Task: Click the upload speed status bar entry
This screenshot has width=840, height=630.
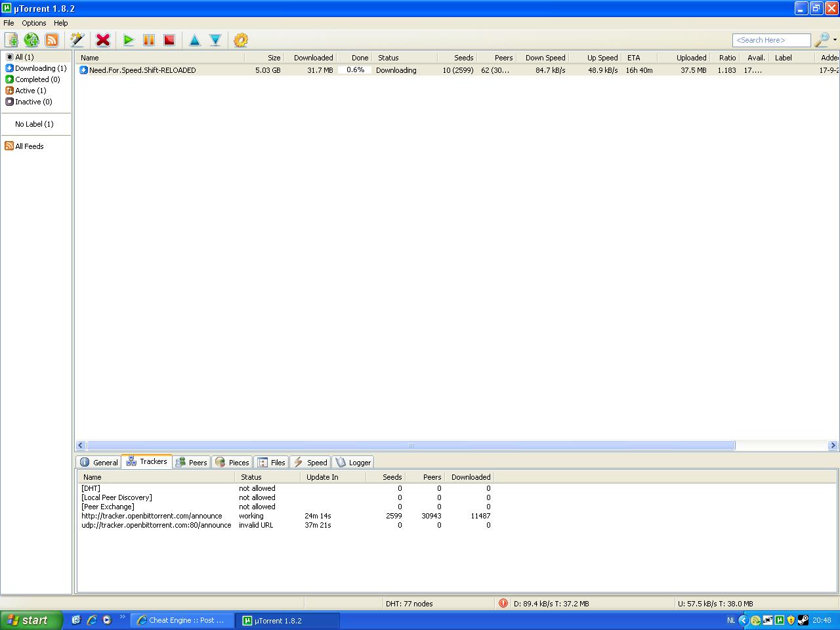Action: click(715, 604)
